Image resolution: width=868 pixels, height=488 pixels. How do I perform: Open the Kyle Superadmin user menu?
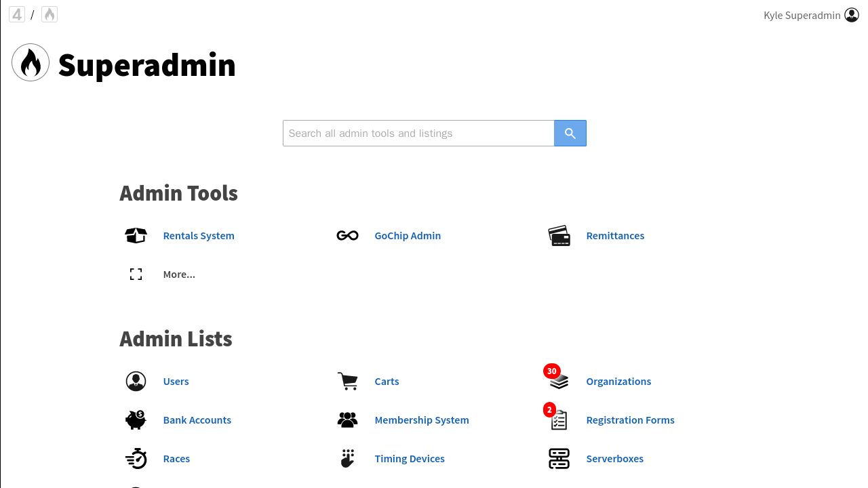click(811, 15)
